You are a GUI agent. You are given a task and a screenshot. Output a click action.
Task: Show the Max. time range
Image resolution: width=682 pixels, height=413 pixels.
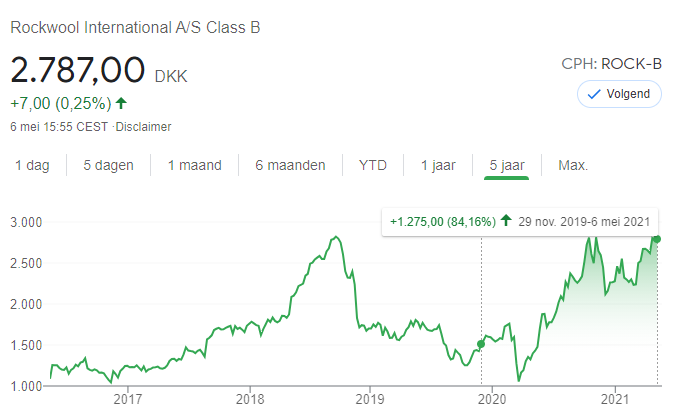(573, 165)
